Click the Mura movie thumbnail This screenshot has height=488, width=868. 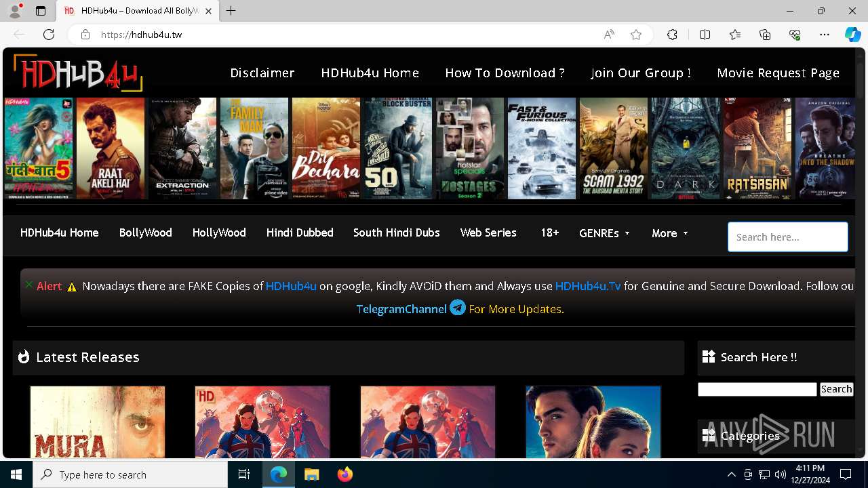tap(98, 422)
